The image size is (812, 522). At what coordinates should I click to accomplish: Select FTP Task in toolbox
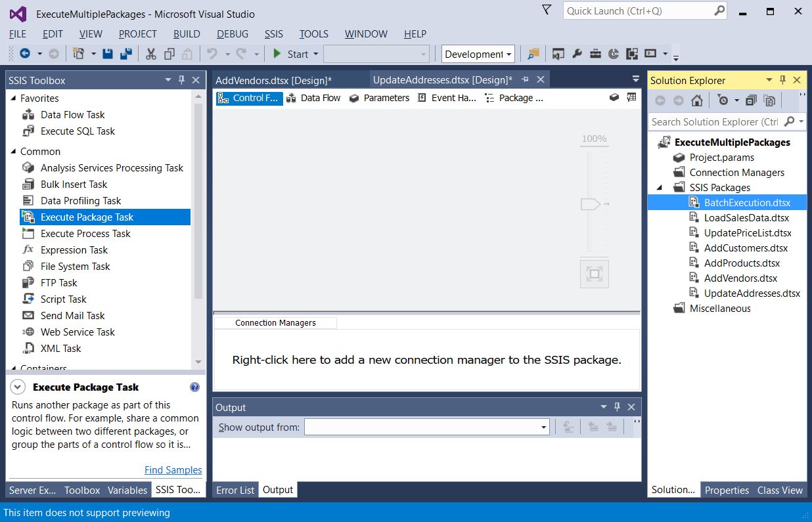(x=105, y=282)
